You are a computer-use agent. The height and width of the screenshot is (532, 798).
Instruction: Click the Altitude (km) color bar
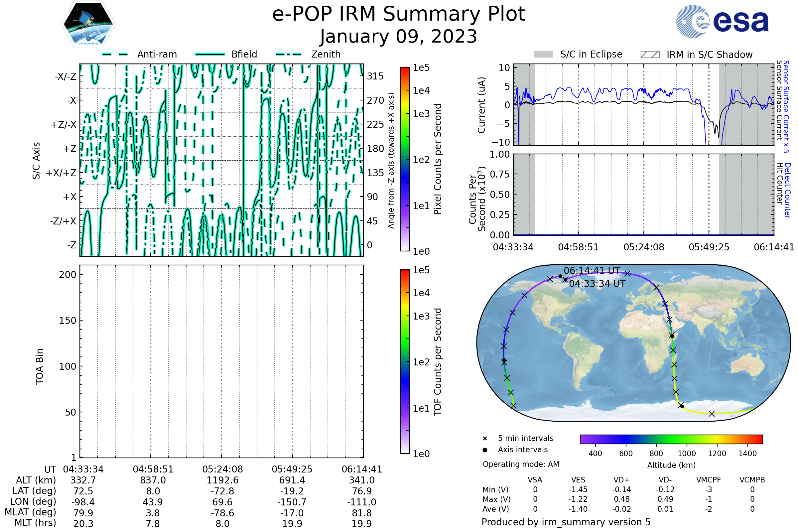click(671, 439)
